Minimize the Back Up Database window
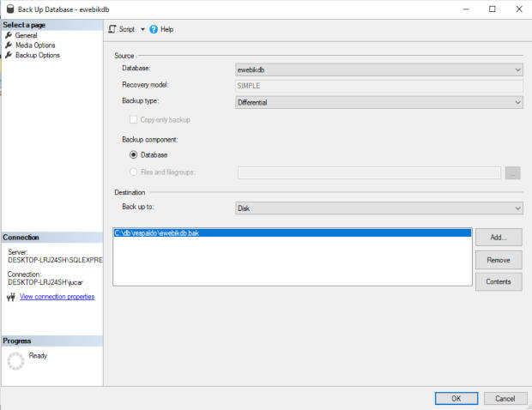This screenshot has height=410, width=532. pyautogui.click(x=466, y=9)
